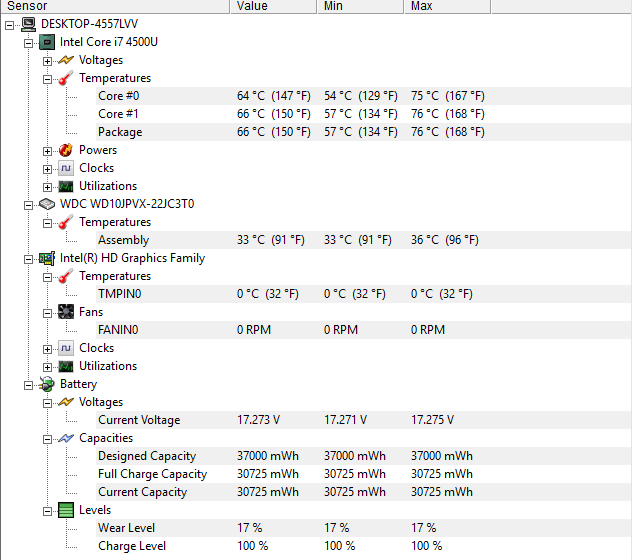Click the Fans icon under graphics
The height and width of the screenshot is (560, 632).
click(66, 312)
